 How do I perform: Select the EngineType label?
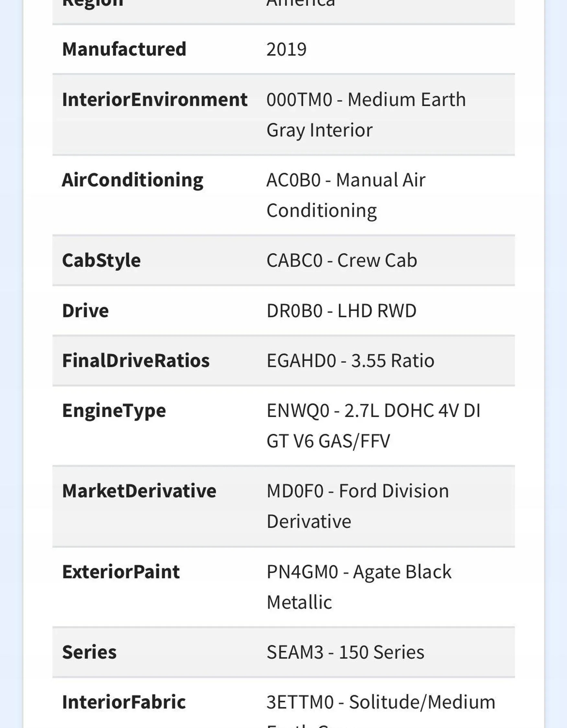[x=114, y=411]
